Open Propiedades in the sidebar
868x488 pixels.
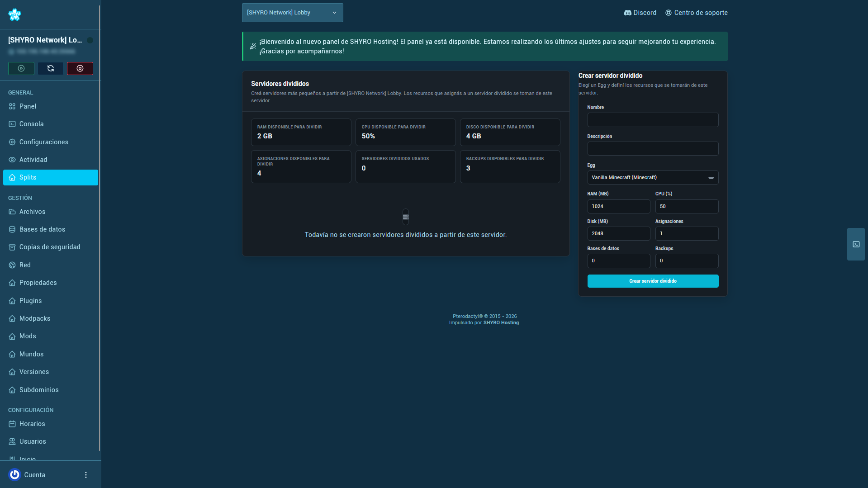coord(51,283)
